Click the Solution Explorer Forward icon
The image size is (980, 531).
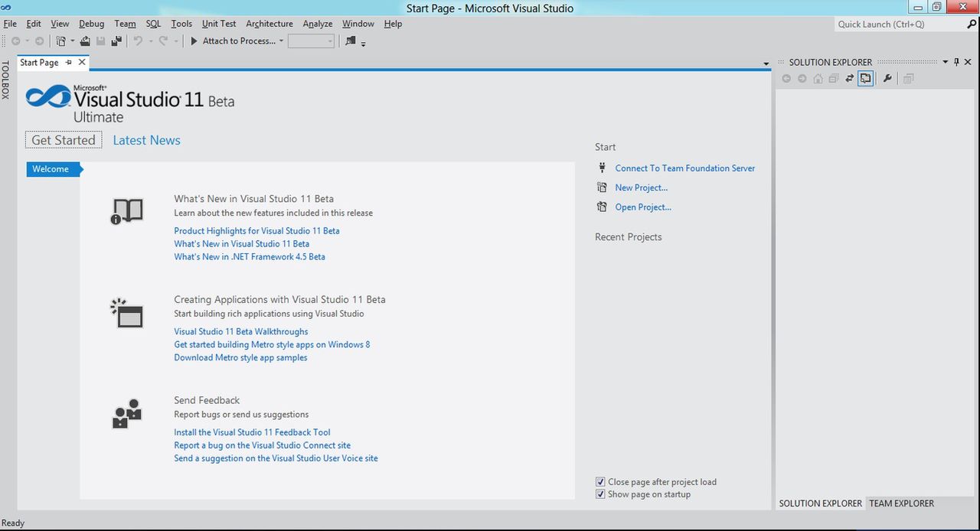pos(802,78)
